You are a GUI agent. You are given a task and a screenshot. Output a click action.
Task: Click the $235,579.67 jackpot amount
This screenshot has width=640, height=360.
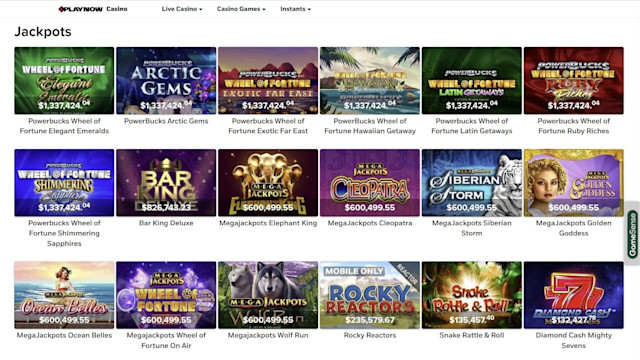click(x=370, y=320)
